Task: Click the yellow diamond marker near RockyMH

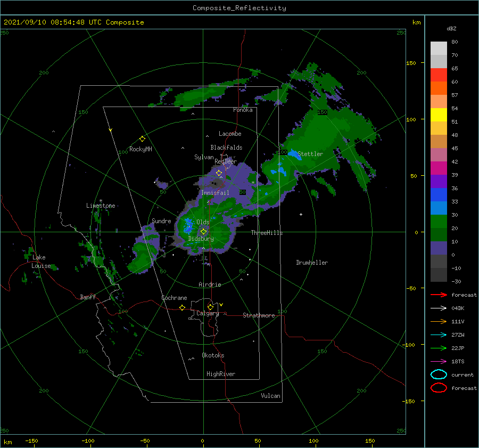Action: click(142, 139)
